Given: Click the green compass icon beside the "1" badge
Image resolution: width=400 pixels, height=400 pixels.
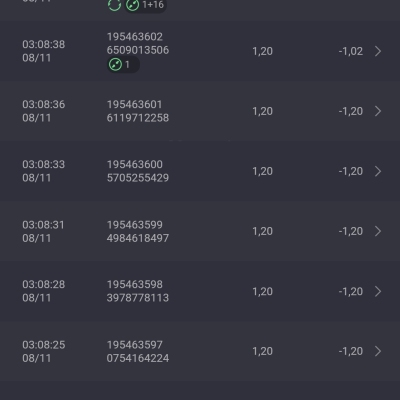Looking at the screenshot, I should tap(115, 64).
